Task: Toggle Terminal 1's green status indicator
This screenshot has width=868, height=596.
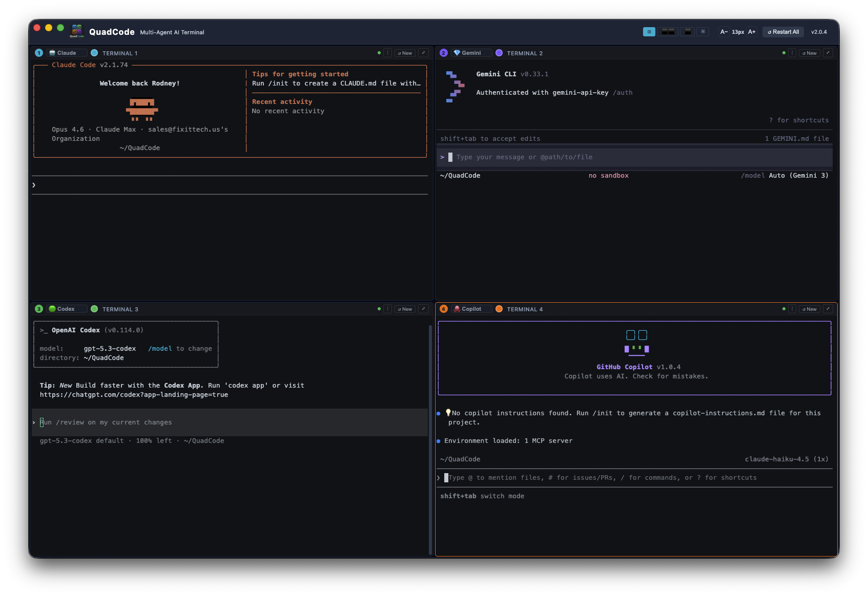Action: tap(379, 53)
